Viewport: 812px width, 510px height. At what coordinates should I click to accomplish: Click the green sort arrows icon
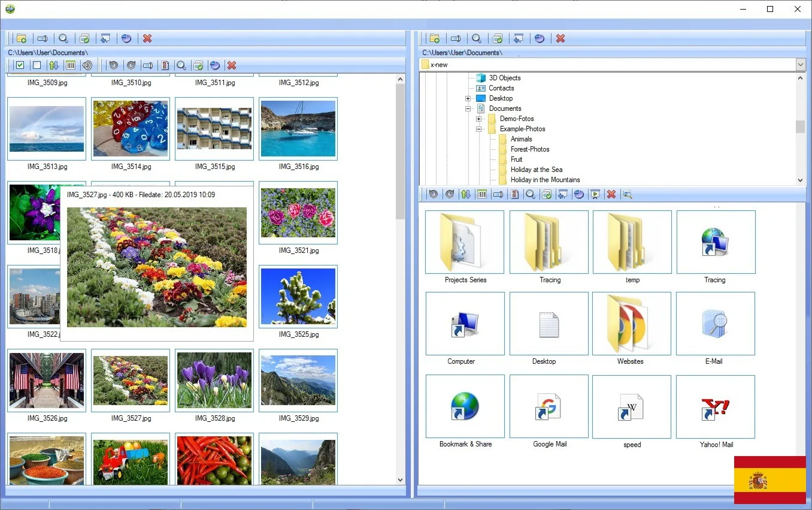[53, 65]
